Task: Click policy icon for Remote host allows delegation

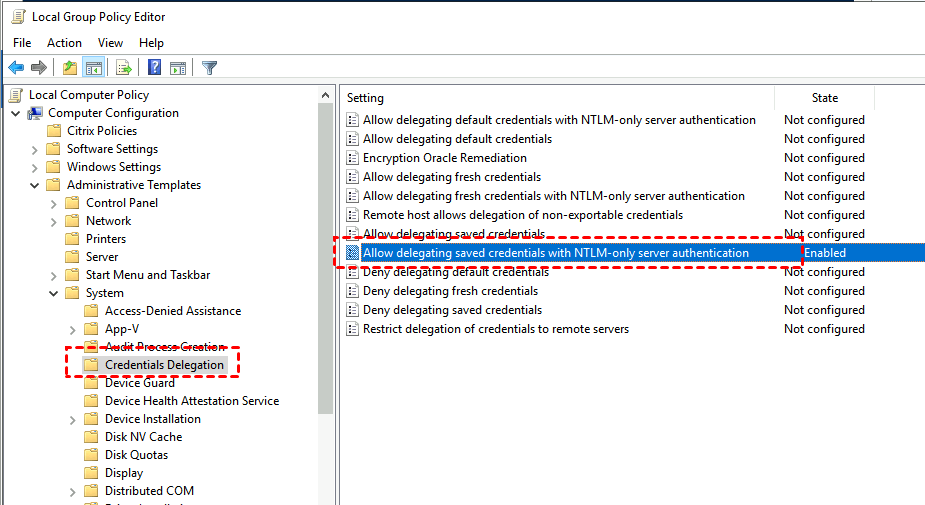Action: 352,215
